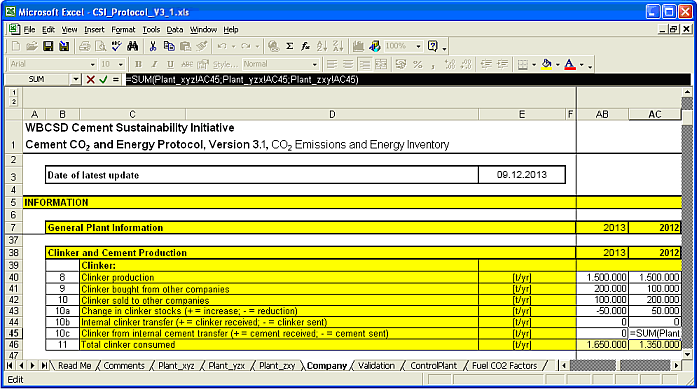Click the Paste clipboard icon

[x=185, y=46]
